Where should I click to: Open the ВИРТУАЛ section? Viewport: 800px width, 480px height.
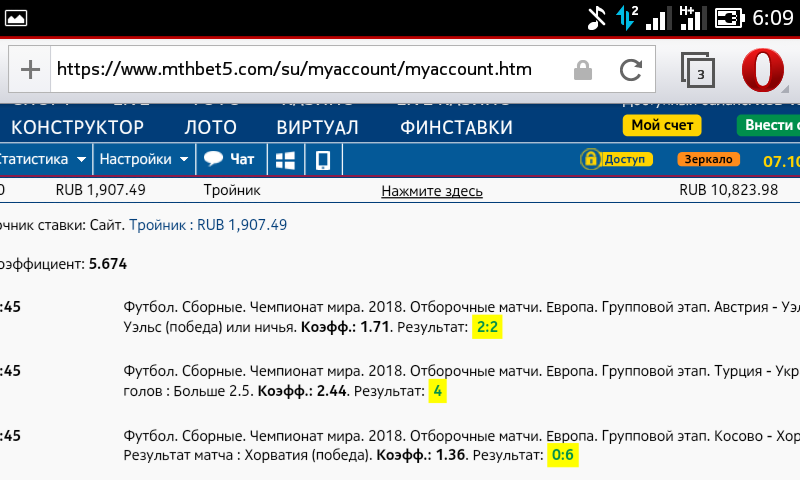(318, 127)
